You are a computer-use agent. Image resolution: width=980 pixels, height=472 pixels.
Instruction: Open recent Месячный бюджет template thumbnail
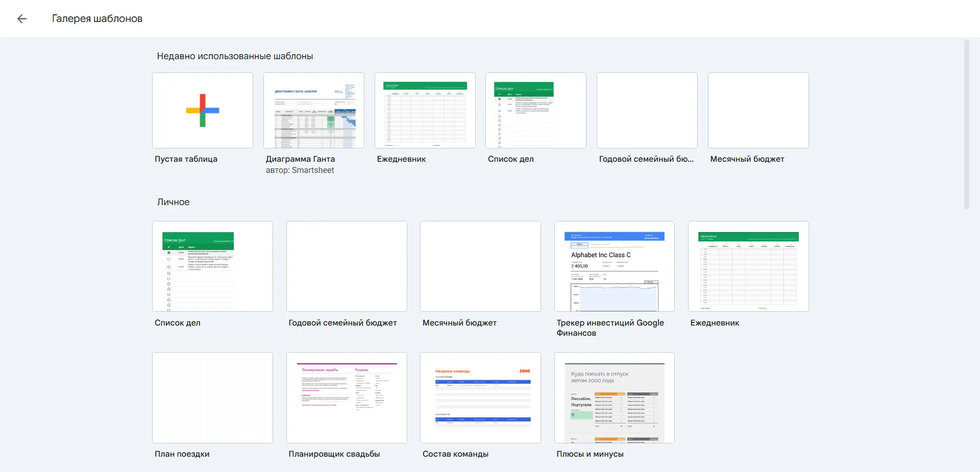coord(758,110)
